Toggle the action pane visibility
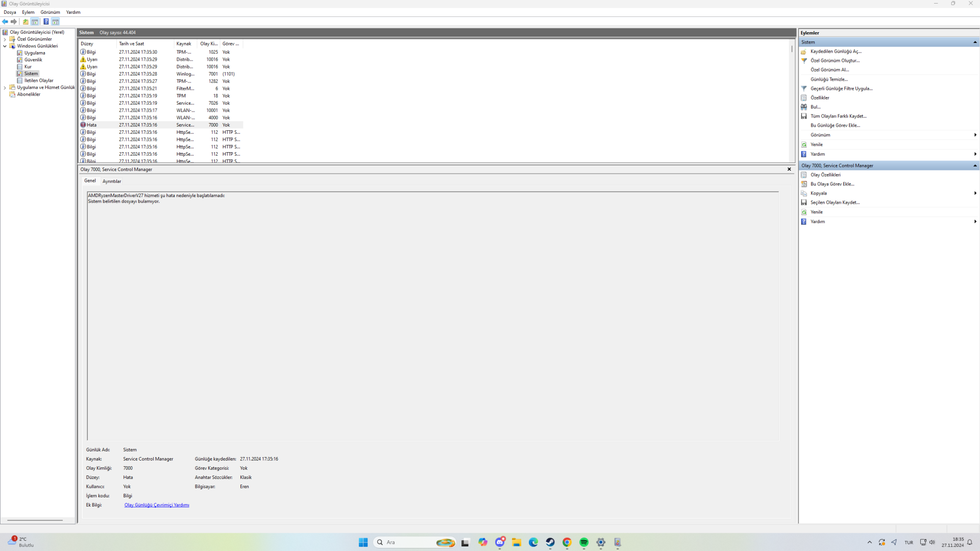 [x=55, y=21]
